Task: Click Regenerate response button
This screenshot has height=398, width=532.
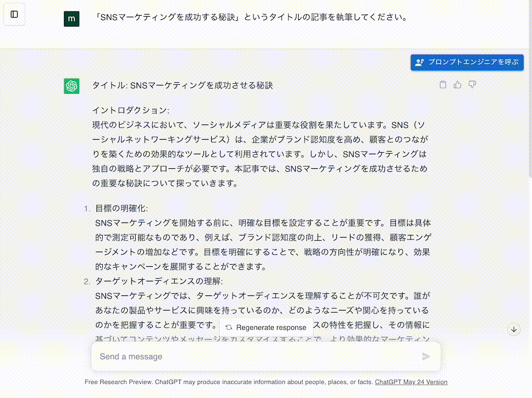Action: click(x=266, y=328)
